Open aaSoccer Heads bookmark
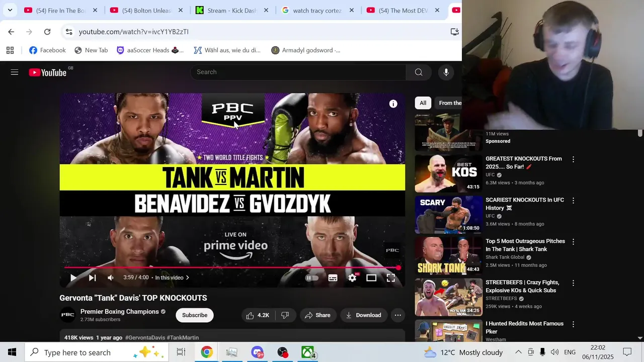This screenshot has width=644, height=362. [x=150, y=50]
